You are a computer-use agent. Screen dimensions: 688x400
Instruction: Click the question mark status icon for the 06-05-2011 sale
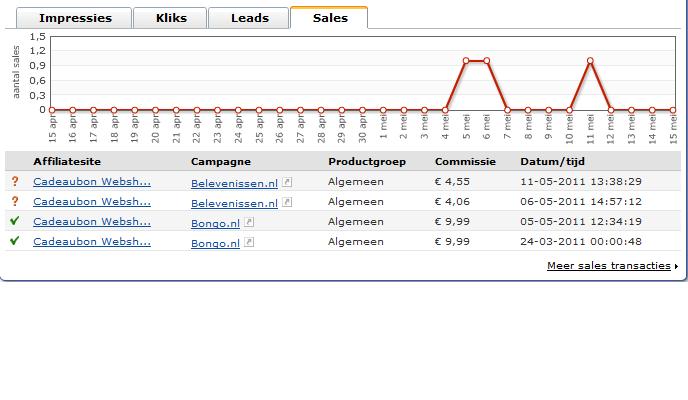(x=15, y=201)
